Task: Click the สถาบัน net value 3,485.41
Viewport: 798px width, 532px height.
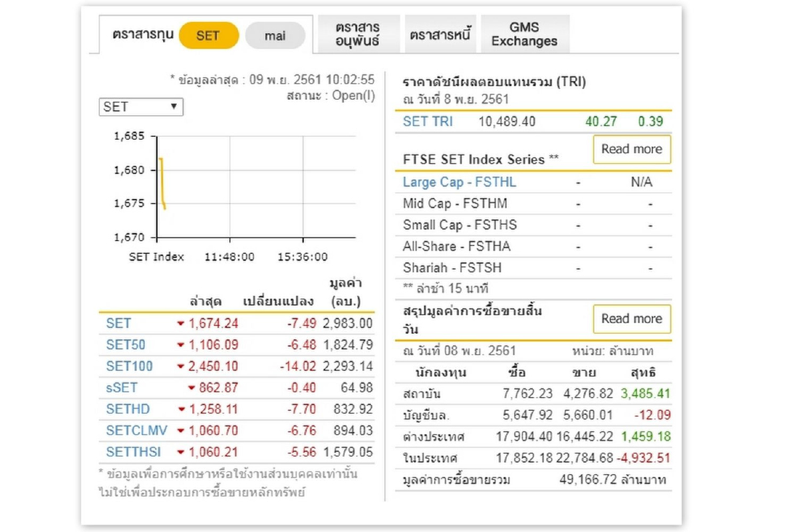Action: pyautogui.click(x=646, y=394)
